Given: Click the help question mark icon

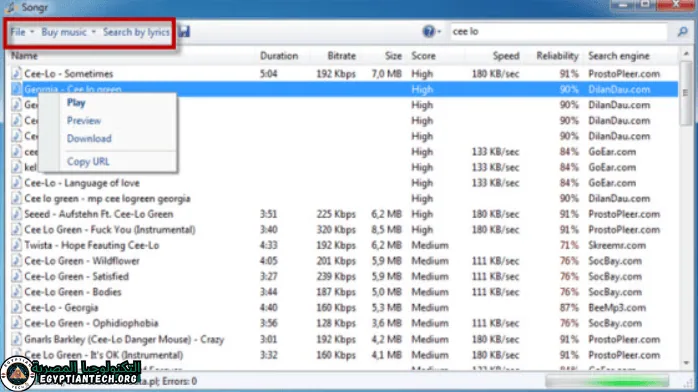Looking at the screenshot, I should click(x=428, y=31).
